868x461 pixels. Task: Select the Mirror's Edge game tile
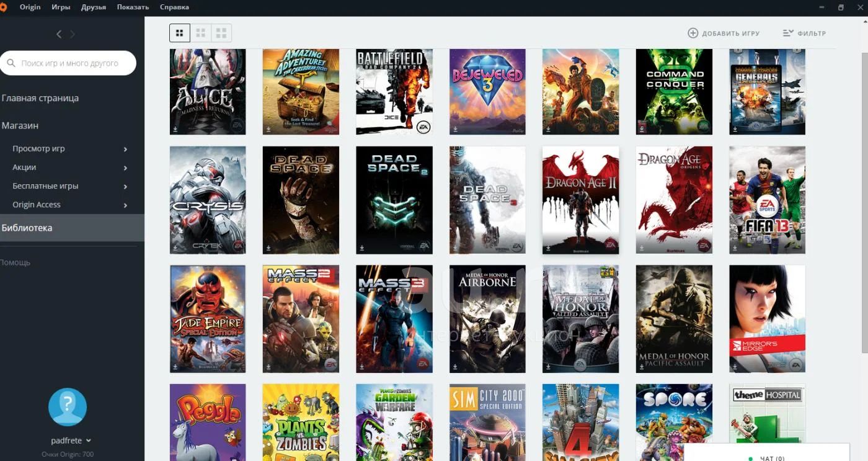coord(768,319)
